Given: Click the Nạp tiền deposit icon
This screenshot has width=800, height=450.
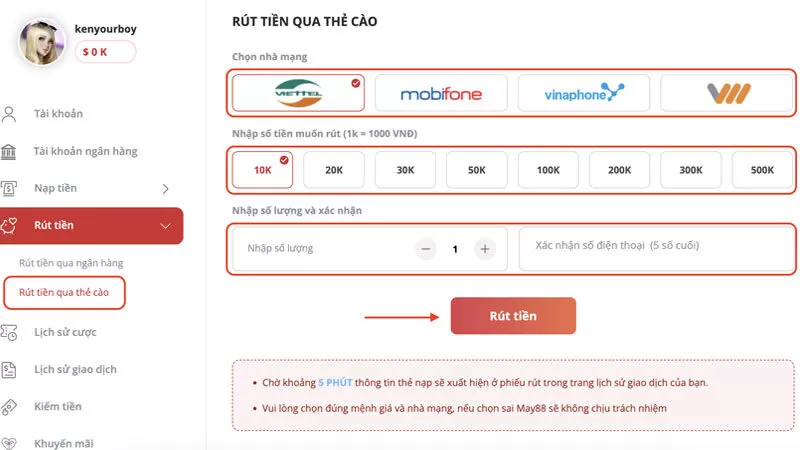Looking at the screenshot, I should tap(10, 188).
